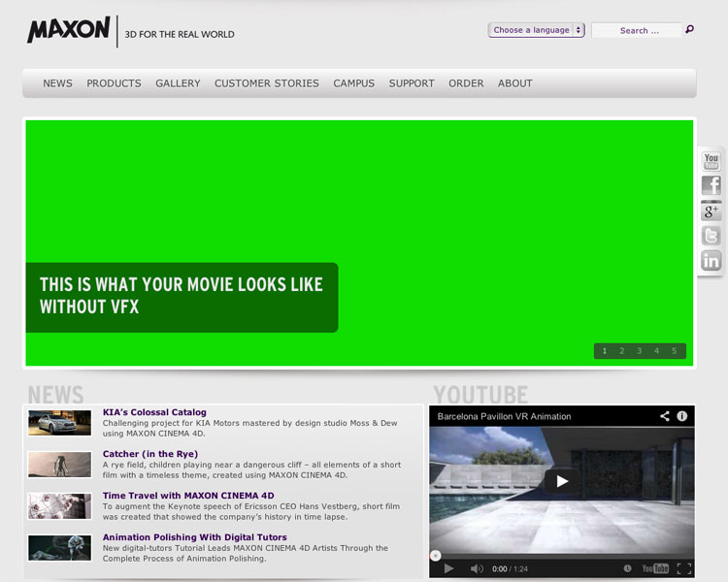This screenshot has height=582, width=728.
Task: Open Animation Polishing With Digital Tutors article
Action: point(195,537)
